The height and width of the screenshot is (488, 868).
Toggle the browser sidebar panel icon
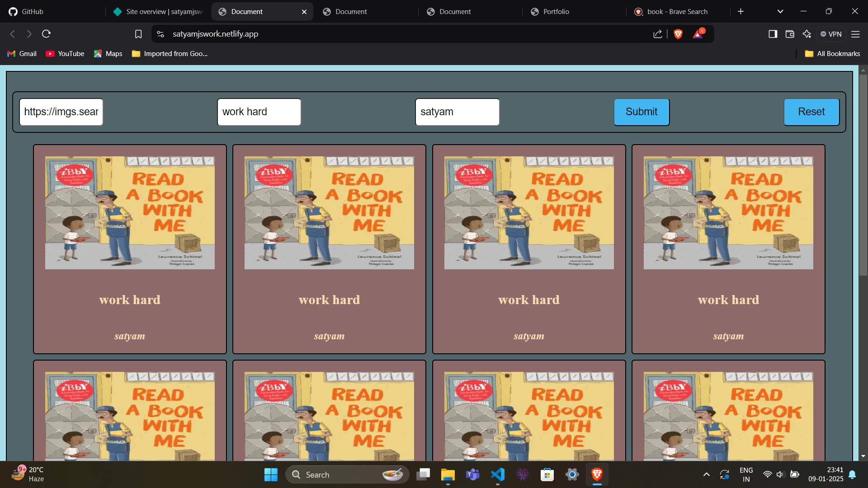pos(773,34)
